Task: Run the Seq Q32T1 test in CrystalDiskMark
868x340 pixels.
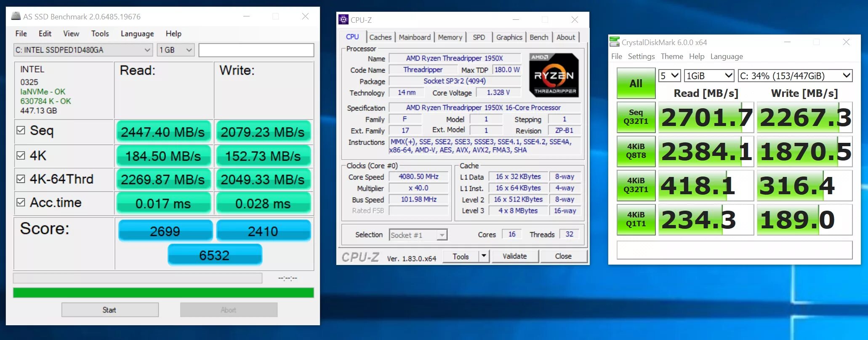Action: point(636,117)
